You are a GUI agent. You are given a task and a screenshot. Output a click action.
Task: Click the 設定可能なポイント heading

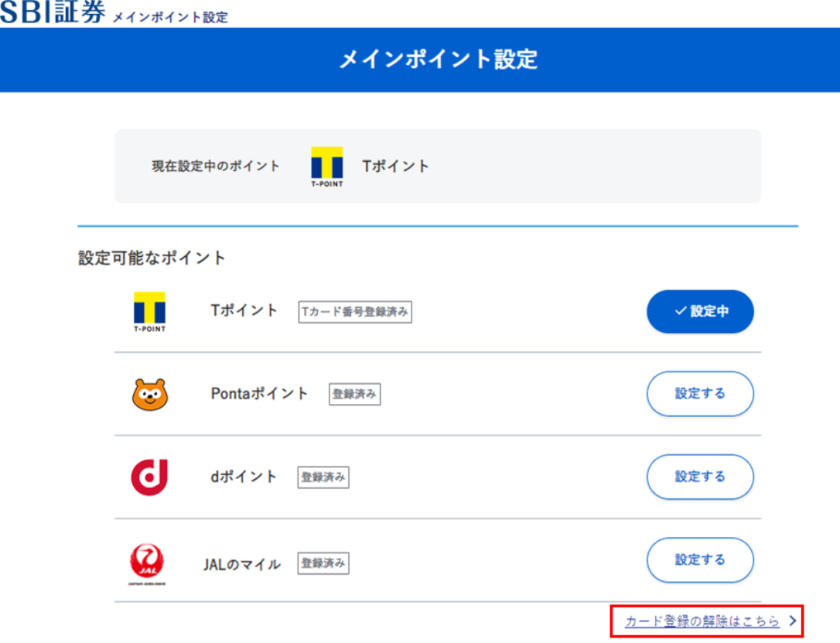pyautogui.click(x=152, y=258)
